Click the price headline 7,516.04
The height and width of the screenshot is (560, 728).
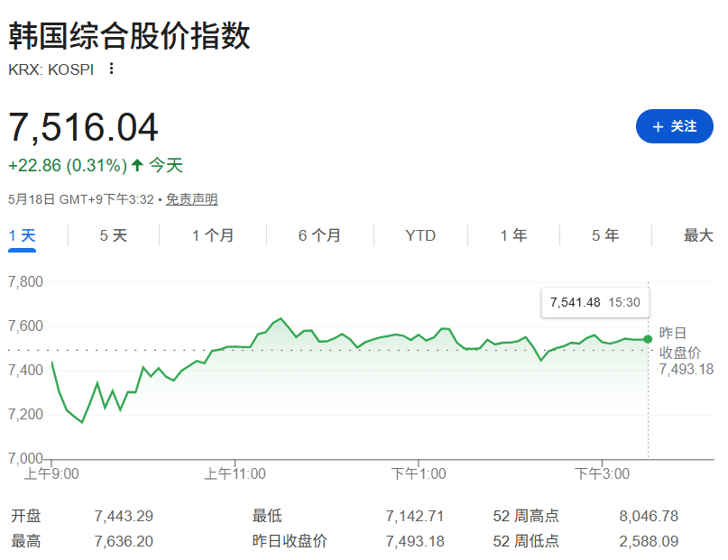(84, 127)
